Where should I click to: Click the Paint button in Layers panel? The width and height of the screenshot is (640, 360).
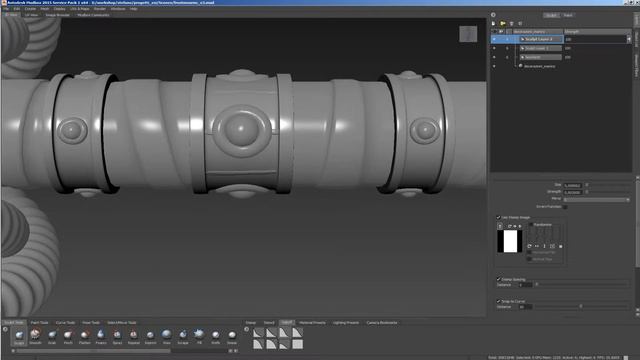[x=568, y=15]
